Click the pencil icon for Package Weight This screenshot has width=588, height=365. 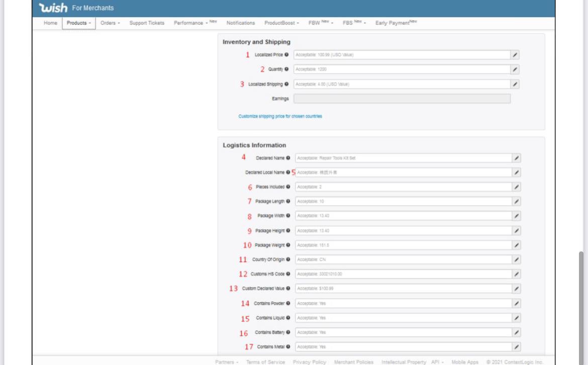pyautogui.click(x=516, y=245)
